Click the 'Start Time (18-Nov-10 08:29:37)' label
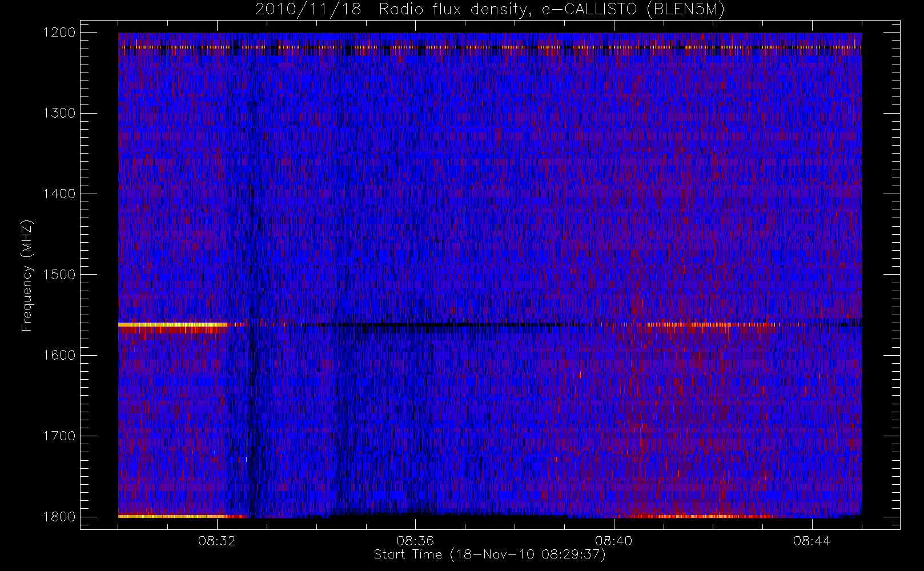924x571 pixels. [x=489, y=554]
